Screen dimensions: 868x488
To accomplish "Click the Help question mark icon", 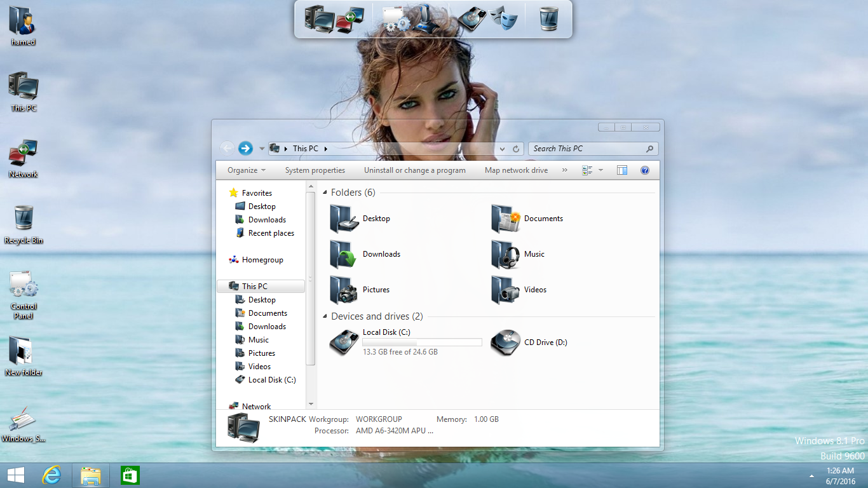I will click(x=645, y=170).
